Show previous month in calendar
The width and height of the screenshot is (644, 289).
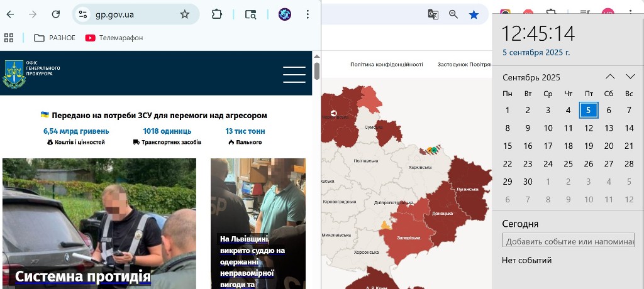(x=609, y=77)
